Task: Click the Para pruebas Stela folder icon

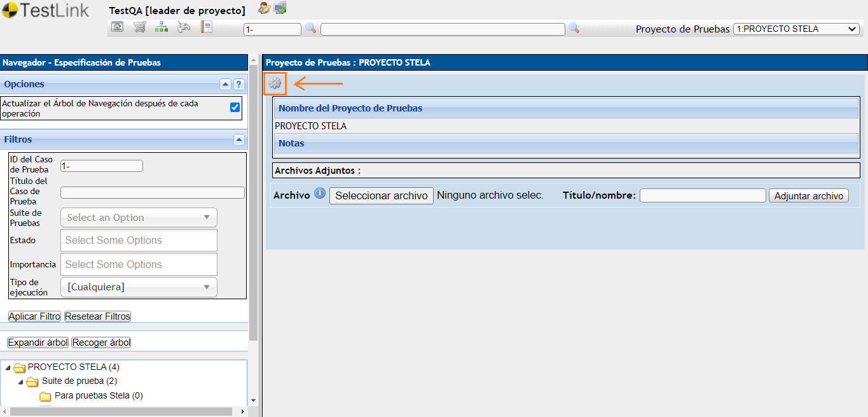Action: (x=45, y=396)
